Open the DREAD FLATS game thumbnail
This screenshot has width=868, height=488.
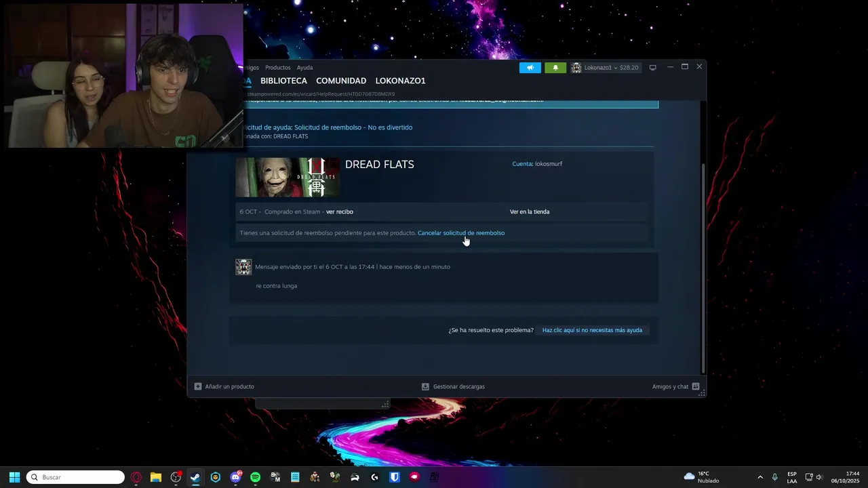point(288,178)
